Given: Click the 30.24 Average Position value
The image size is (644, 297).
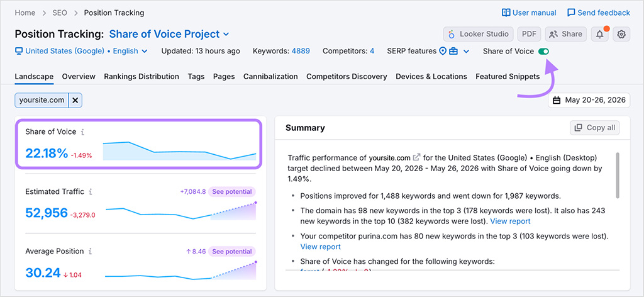Looking at the screenshot, I should (43, 272).
